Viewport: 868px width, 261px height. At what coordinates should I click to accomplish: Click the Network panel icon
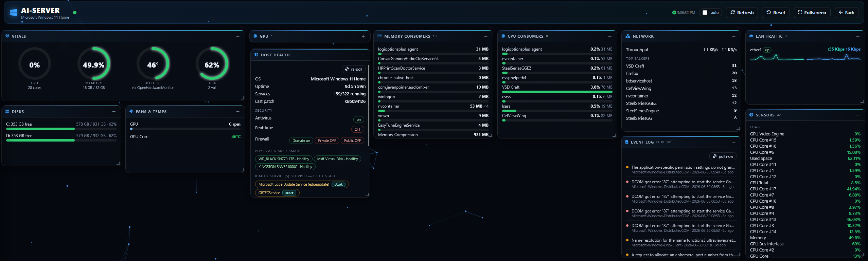pyautogui.click(x=628, y=36)
